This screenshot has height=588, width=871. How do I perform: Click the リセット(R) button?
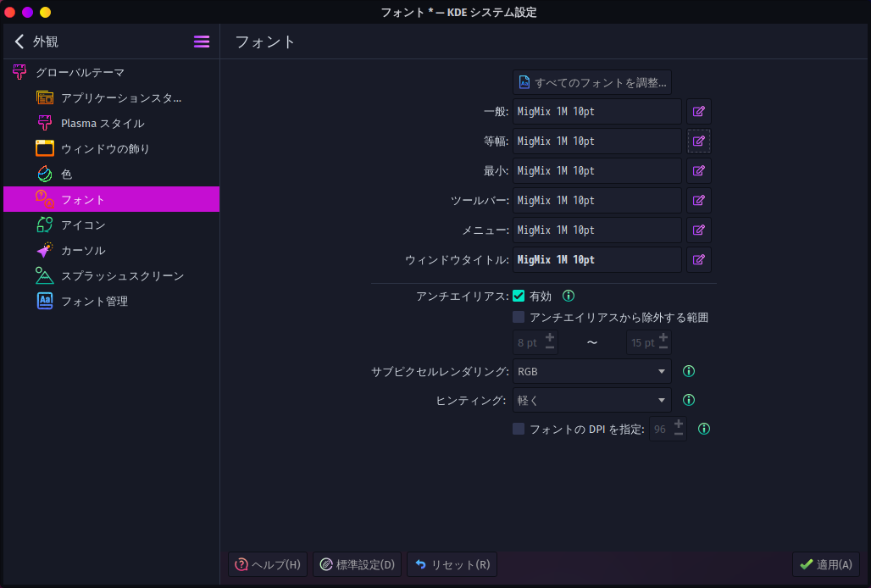click(452, 564)
